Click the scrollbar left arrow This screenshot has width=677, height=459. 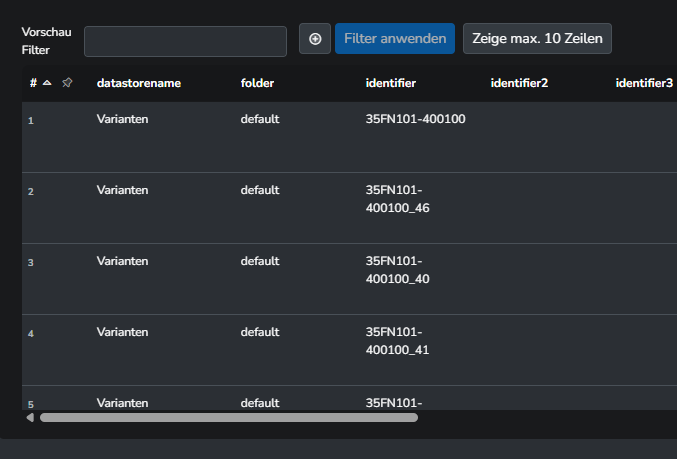click(x=30, y=417)
